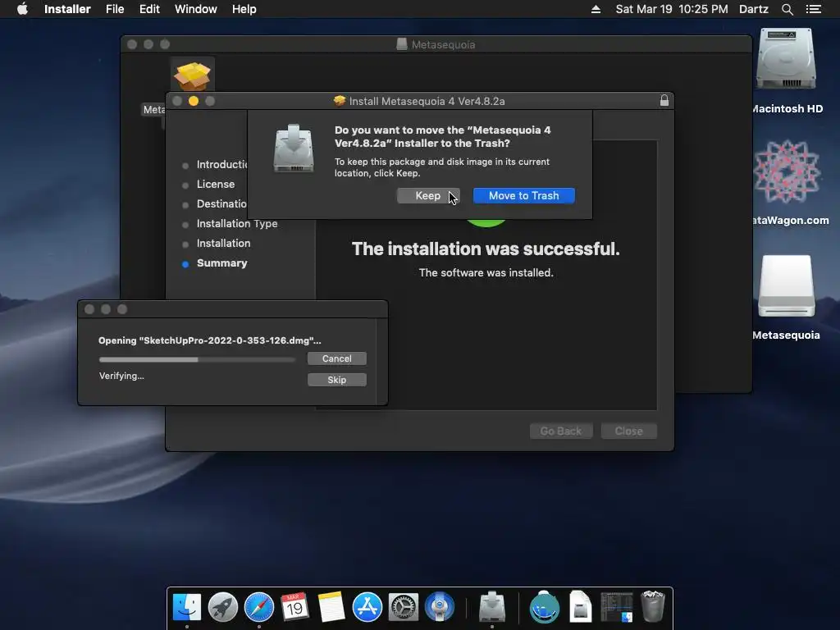Open Calendar from the dock
This screenshot has height=630, width=840.
click(294, 607)
